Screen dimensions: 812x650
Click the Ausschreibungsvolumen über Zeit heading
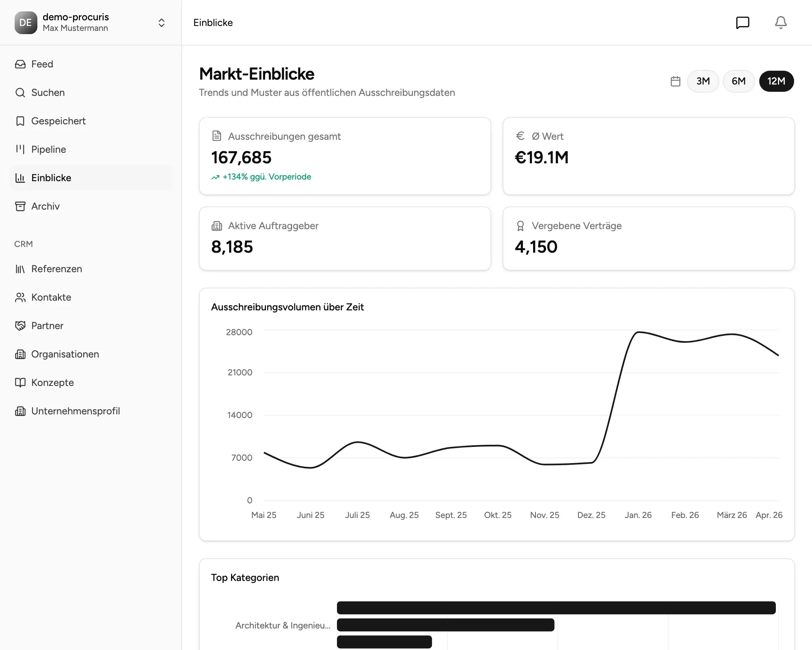click(287, 307)
